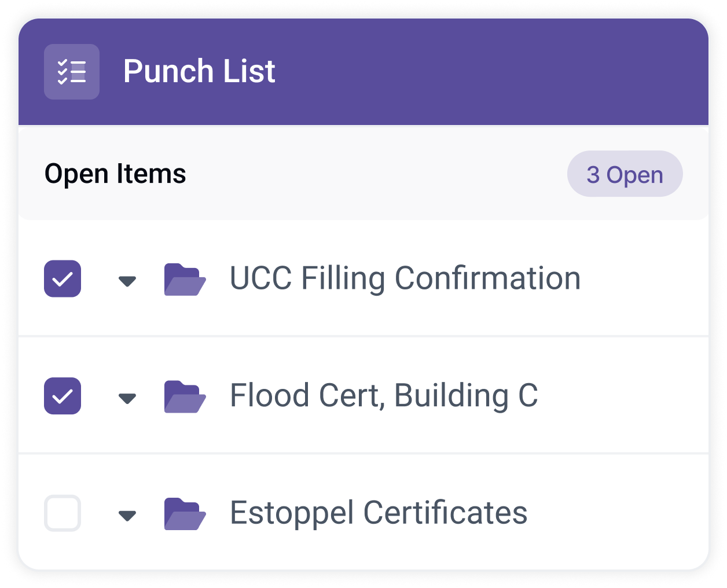The width and height of the screenshot is (727, 588).
Task: Expand the Flood Cert, Building C arrow
Action: (x=127, y=398)
